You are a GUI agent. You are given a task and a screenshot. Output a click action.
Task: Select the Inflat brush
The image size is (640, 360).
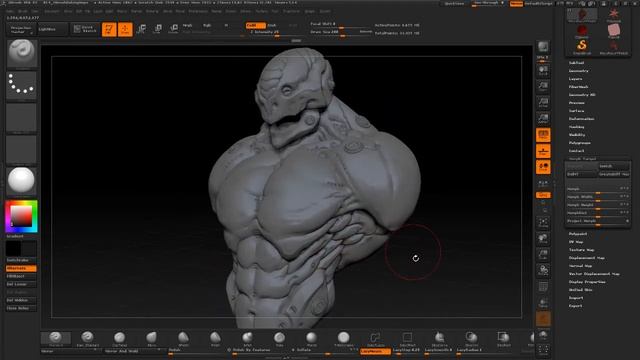point(247,338)
